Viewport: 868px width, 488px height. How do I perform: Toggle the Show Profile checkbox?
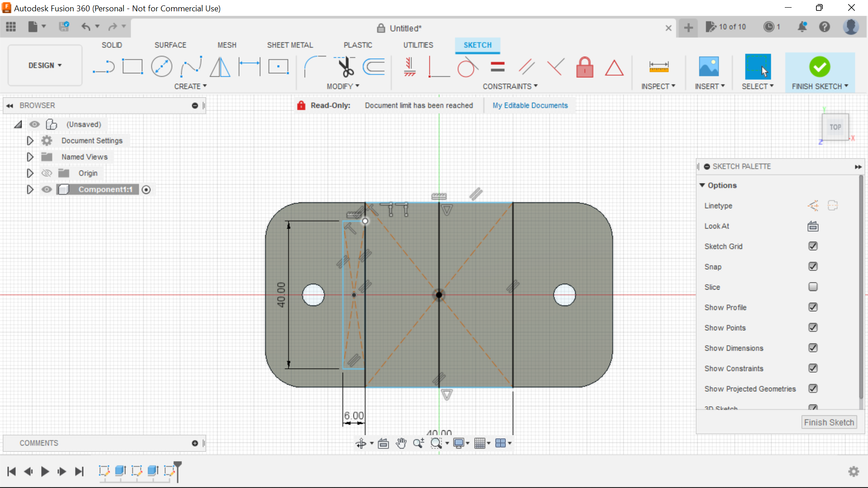coord(812,307)
